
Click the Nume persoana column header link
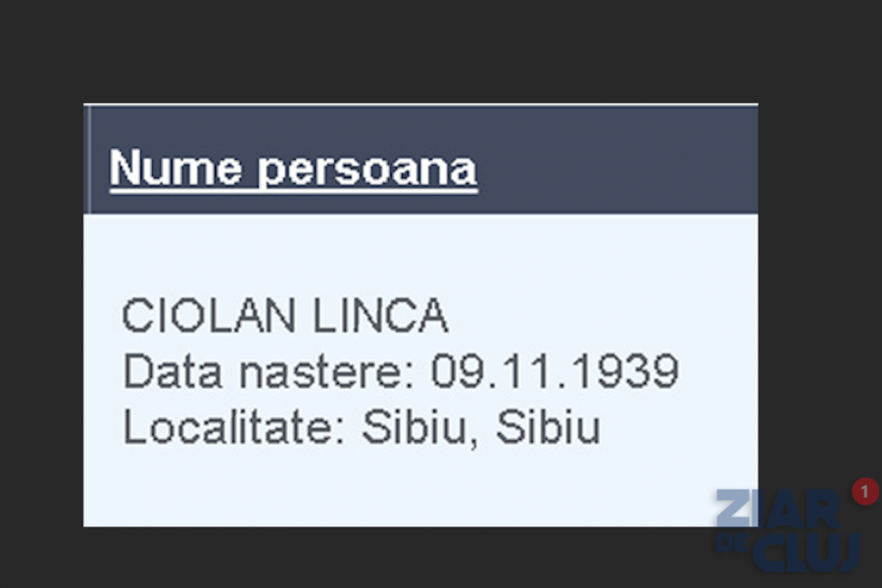pos(293,169)
